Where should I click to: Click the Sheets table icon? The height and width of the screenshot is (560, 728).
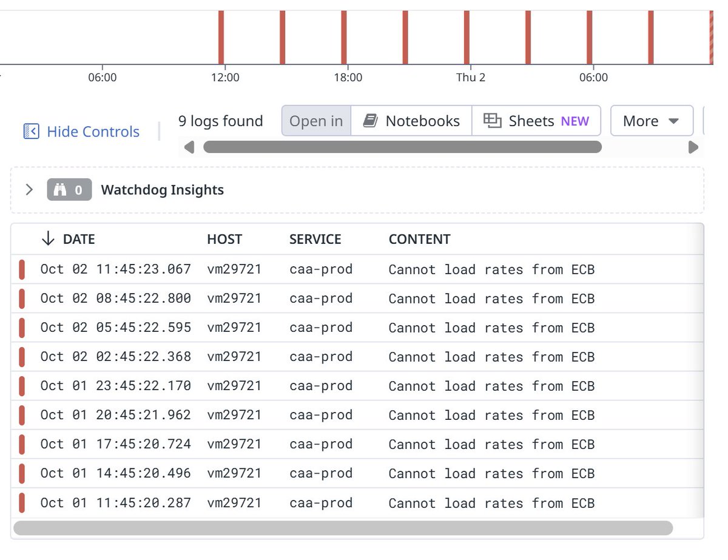(x=493, y=121)
